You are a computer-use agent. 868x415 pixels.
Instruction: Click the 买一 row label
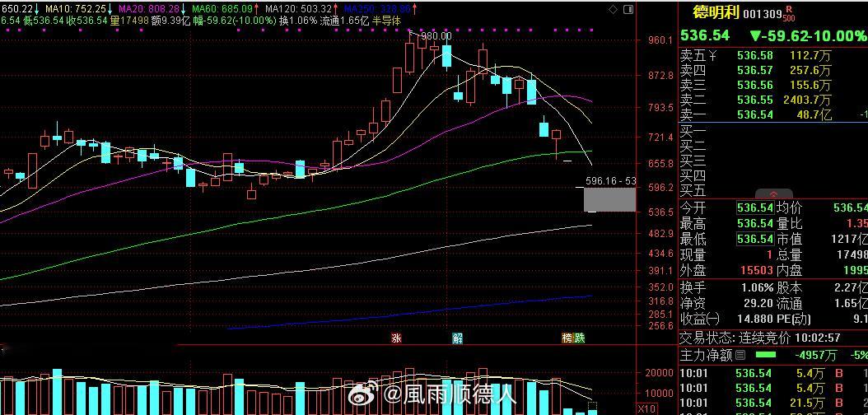tap(693, 132)
